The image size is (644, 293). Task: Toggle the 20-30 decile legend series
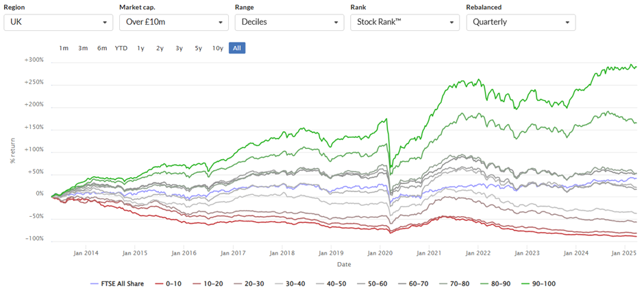pos(249,284)
